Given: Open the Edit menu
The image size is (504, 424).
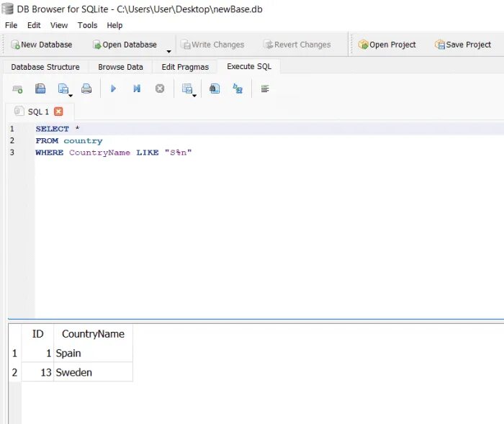Looking at the screenshot, I should click(x=34, y=25).
